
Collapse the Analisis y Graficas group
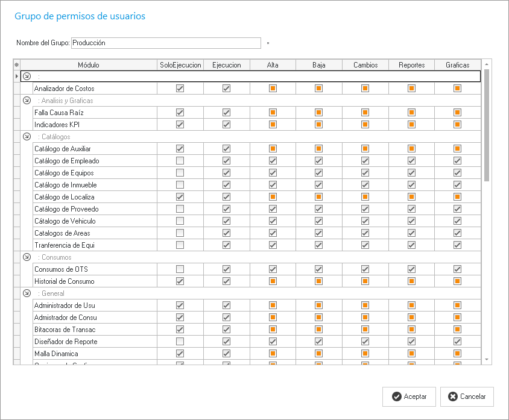[x=27, y=101]
